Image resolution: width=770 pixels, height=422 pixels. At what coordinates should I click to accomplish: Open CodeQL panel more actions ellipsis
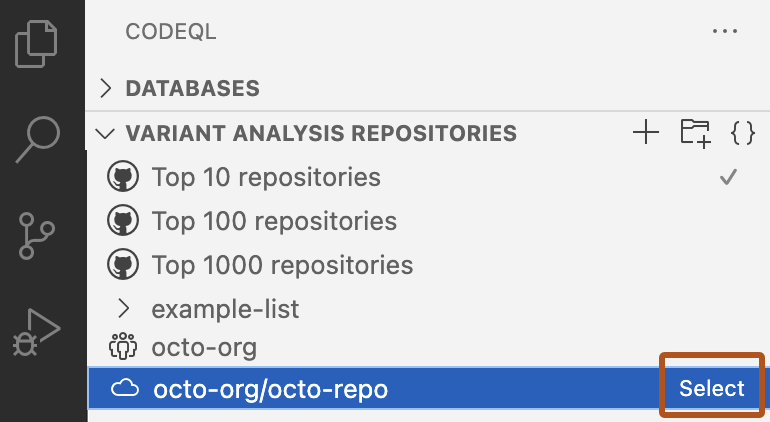pyautogui.click(x=724, y=32)
